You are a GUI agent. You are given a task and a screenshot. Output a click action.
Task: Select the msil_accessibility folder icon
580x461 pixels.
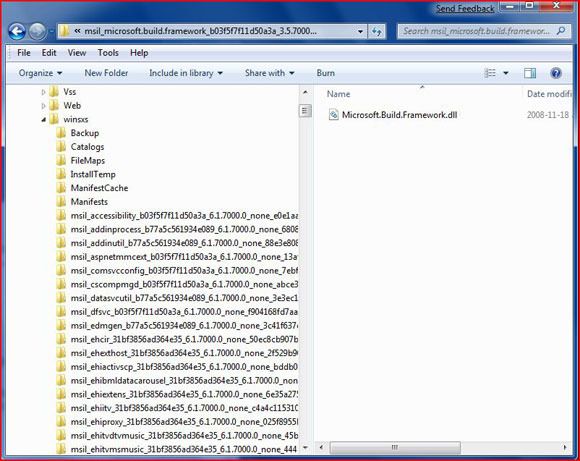pyautogui.click(x=61, y=215)
